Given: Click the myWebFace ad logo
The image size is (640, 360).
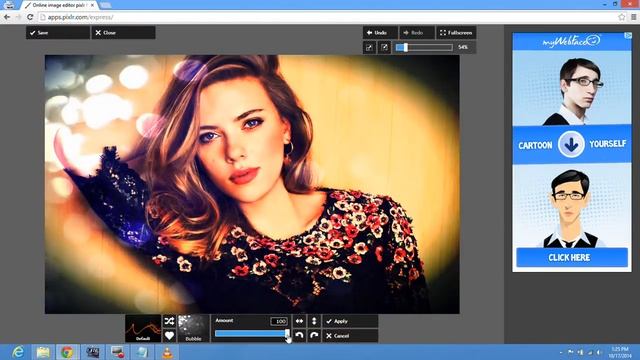Looking at the screenshot, I should [x=571, y=41].
